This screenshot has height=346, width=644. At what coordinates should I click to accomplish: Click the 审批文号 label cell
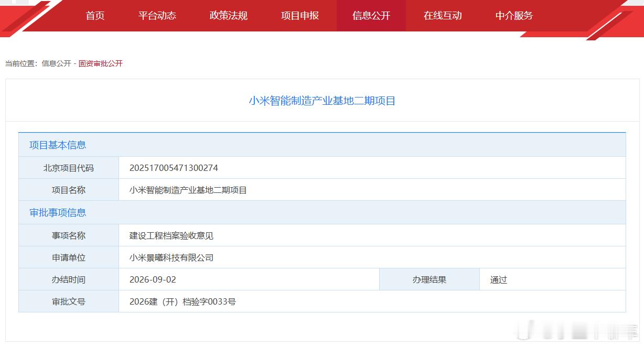click(x=69, y=301)
